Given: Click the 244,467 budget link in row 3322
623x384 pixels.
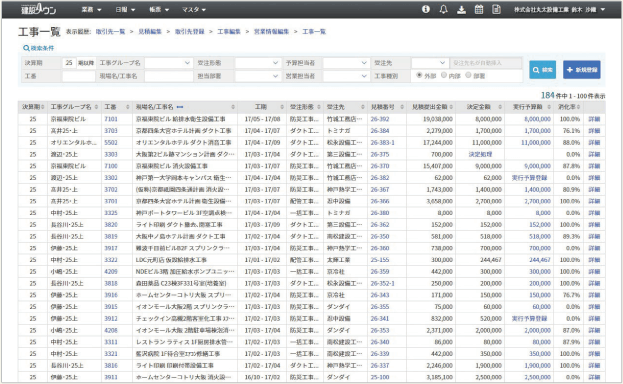Looking at the screenshot, I should point(540,260).
